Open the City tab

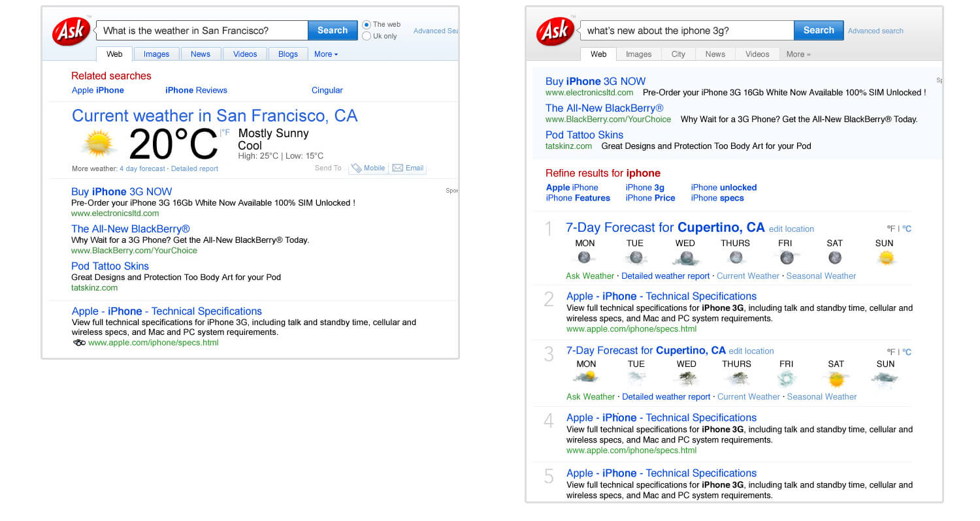tap(678, 54)
